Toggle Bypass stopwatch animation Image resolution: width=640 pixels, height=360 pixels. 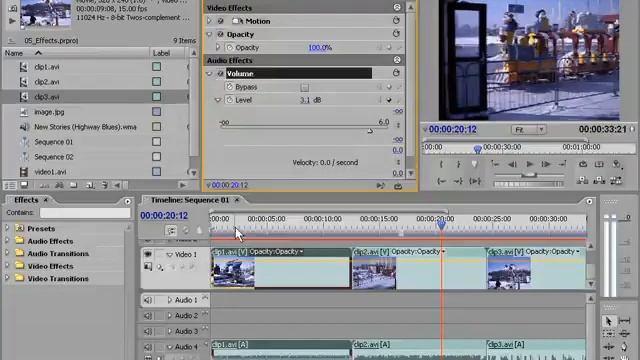pyautogui.click(x=229, y=87)
